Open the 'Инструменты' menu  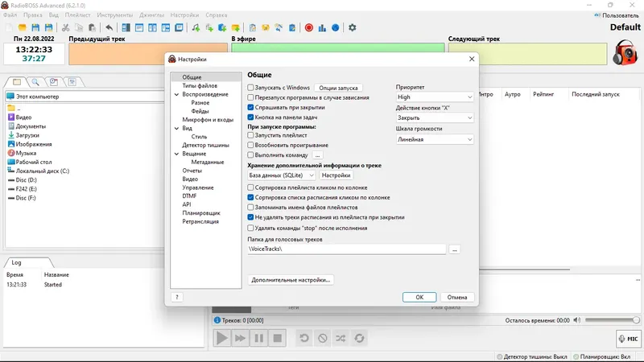115,15
